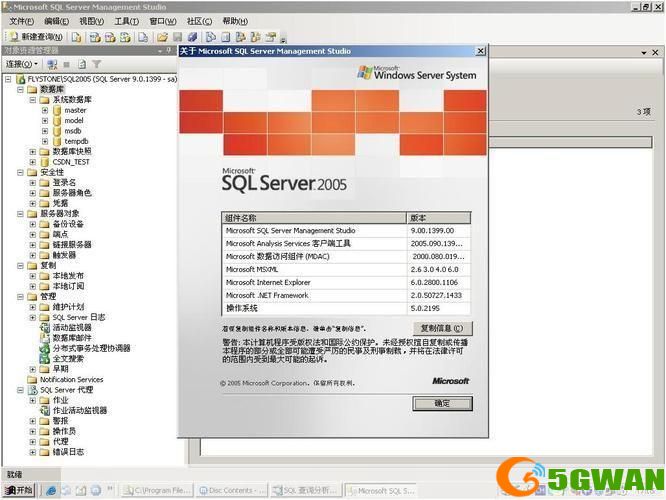666x500 pixels.
Task: Select the Microsoft .NET Framework row
Action: [x=346, y=295]
